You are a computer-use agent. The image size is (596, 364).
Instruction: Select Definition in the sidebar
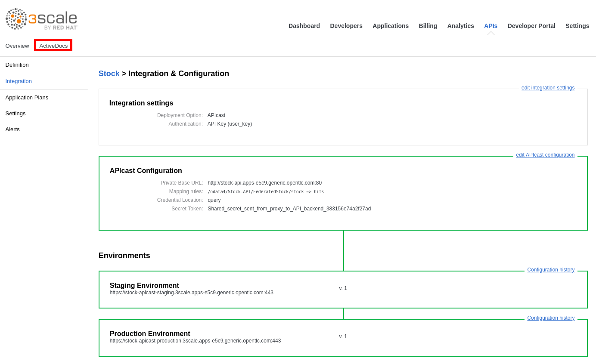pyautogui.click(x=17, y=65)
